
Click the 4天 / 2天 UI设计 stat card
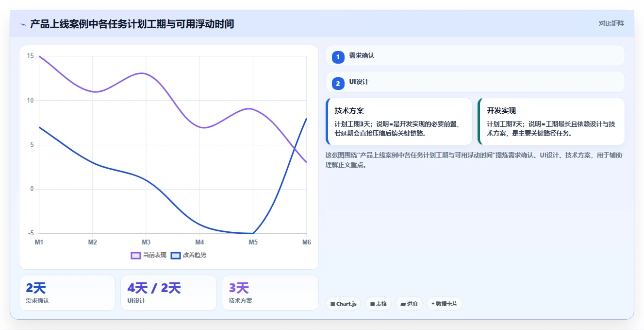point(168,293)
